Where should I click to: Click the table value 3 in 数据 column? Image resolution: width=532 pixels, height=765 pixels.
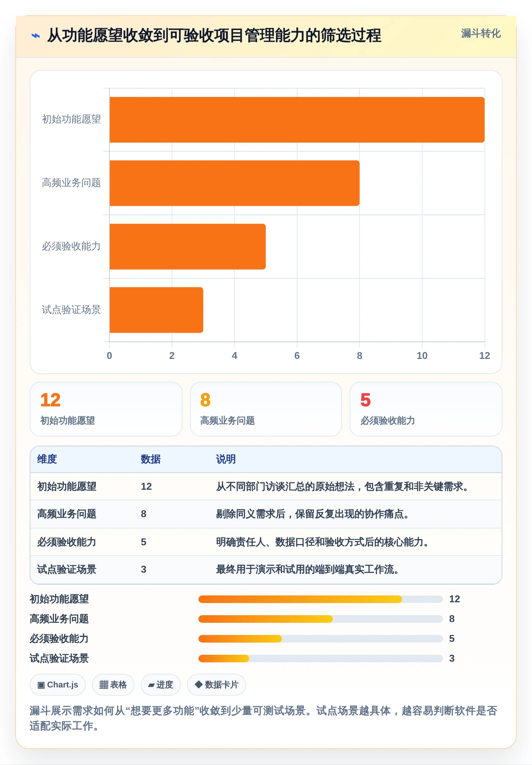click(144, 570)
